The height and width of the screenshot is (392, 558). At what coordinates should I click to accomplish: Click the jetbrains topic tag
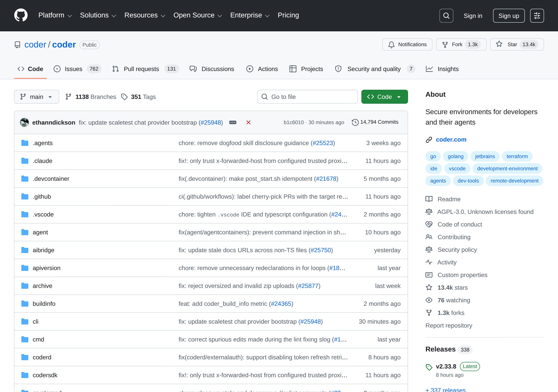point(485,156)
